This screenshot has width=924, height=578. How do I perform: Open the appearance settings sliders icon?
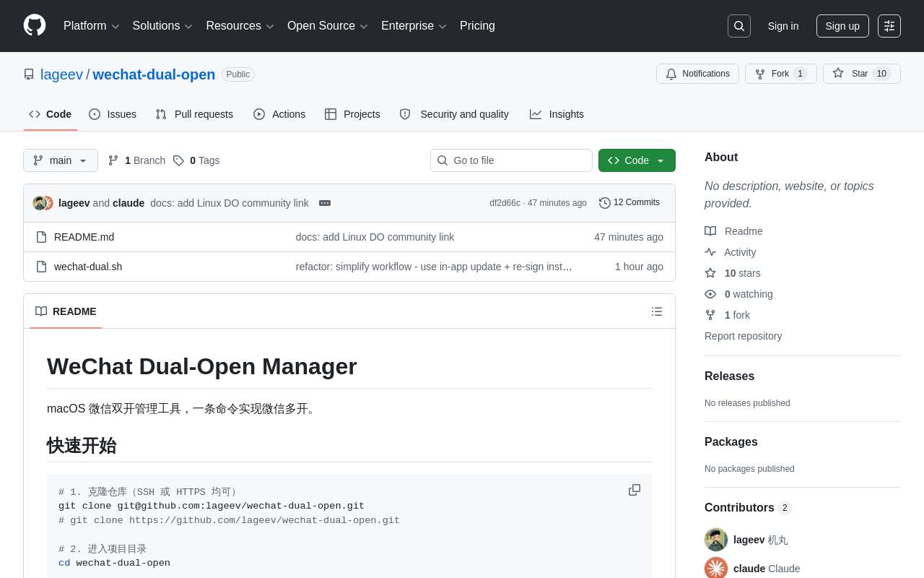point(889,26)
